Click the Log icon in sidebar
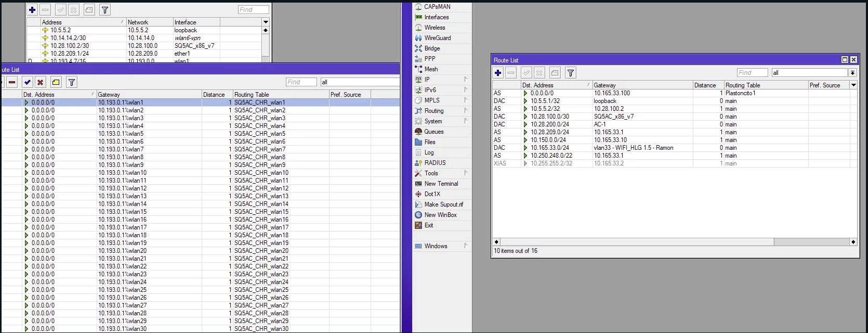This screenshot has height=333, width=868. point(418,152)
